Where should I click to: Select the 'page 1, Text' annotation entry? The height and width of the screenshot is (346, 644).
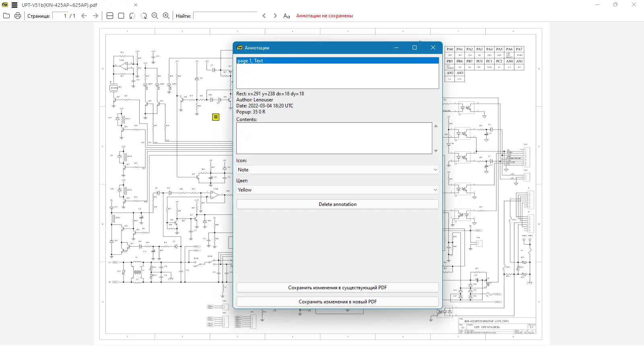pyautogui.click(x=337, y=61)
